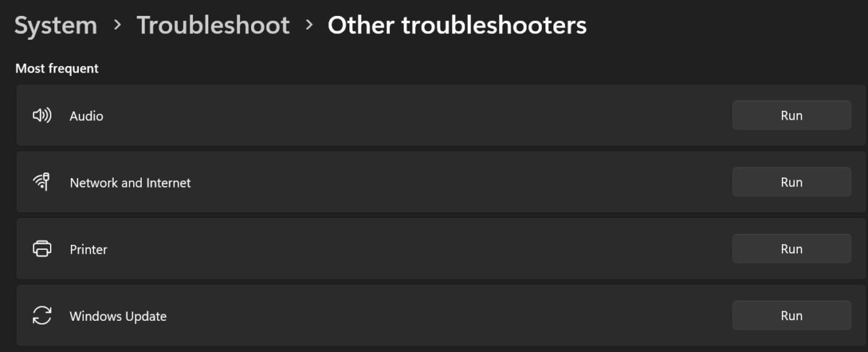The width and height of the screenshot is (868, 352).
Task: Go back to System in breadcrumb
Action: (x=56, y=25)
